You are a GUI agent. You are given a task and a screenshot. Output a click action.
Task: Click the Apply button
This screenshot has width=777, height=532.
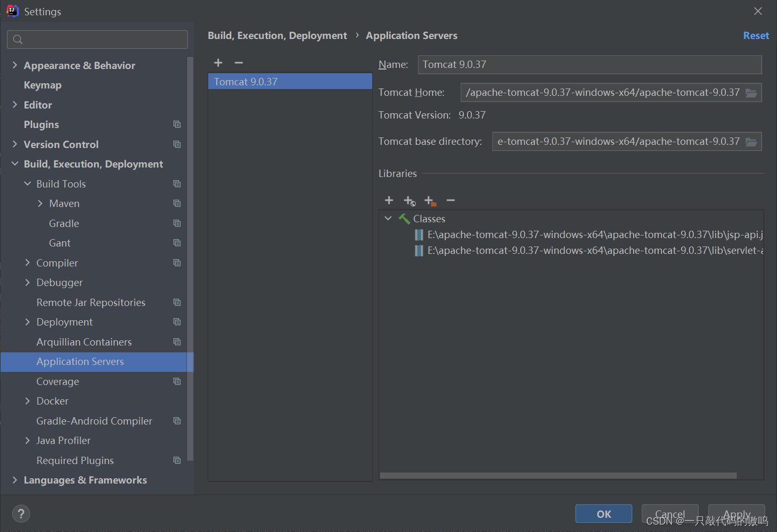(x=736, y=514)
